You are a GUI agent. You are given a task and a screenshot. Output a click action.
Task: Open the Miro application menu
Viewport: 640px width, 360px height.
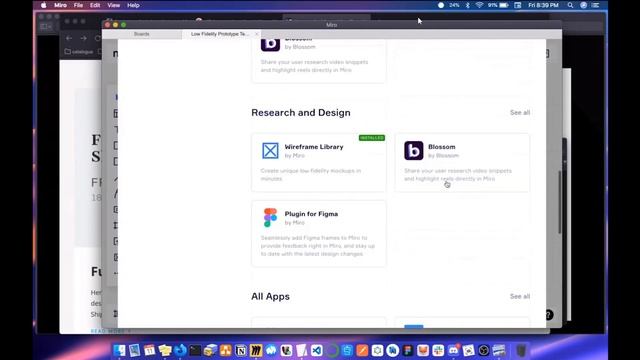point(60,5)
